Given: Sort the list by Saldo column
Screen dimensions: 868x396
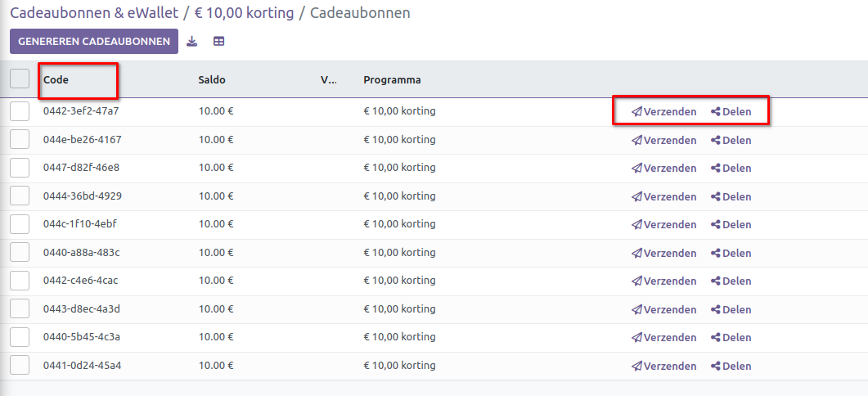Looking at the screenshot, I should tap(212, 80).
